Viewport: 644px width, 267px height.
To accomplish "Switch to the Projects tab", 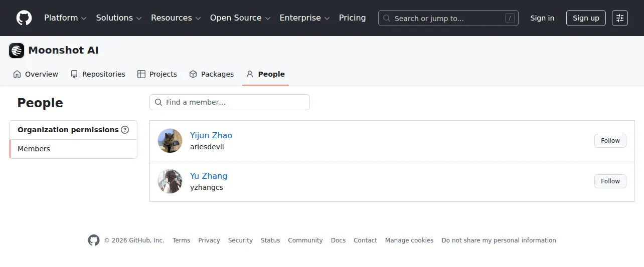I will click(157, 74).
